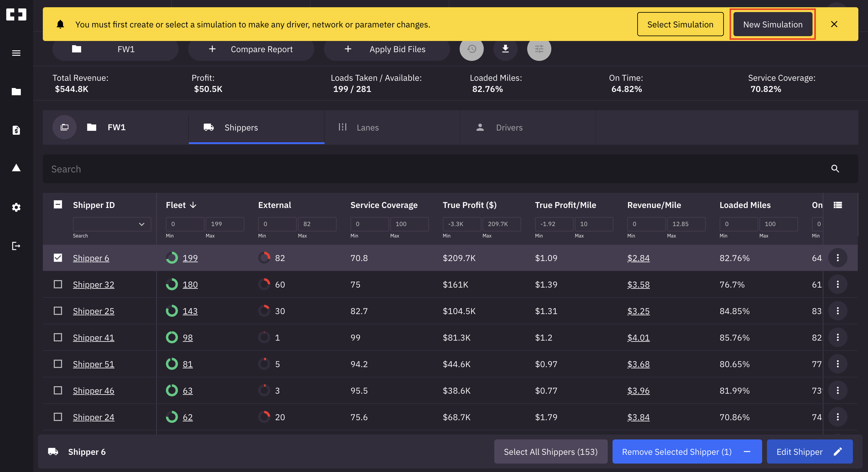The height and width of the screenshot is (472, 868).
Task: Click the hamburger menu icon in sidebar
Action: [x=16, y=53]
